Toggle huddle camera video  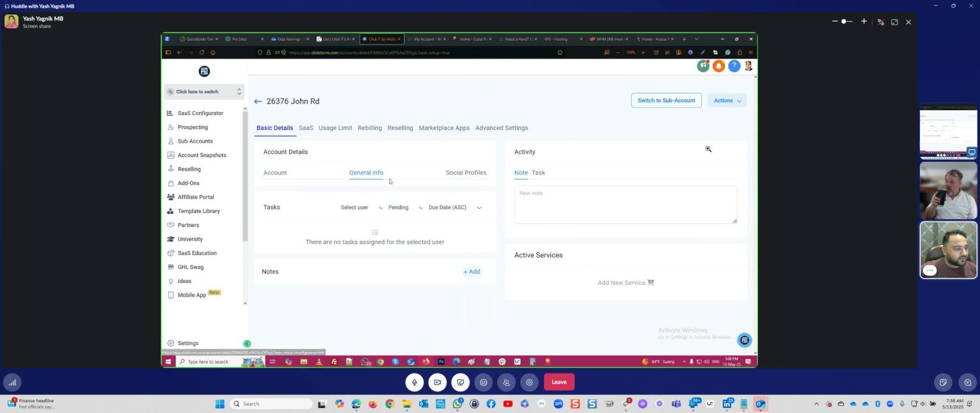437,382
